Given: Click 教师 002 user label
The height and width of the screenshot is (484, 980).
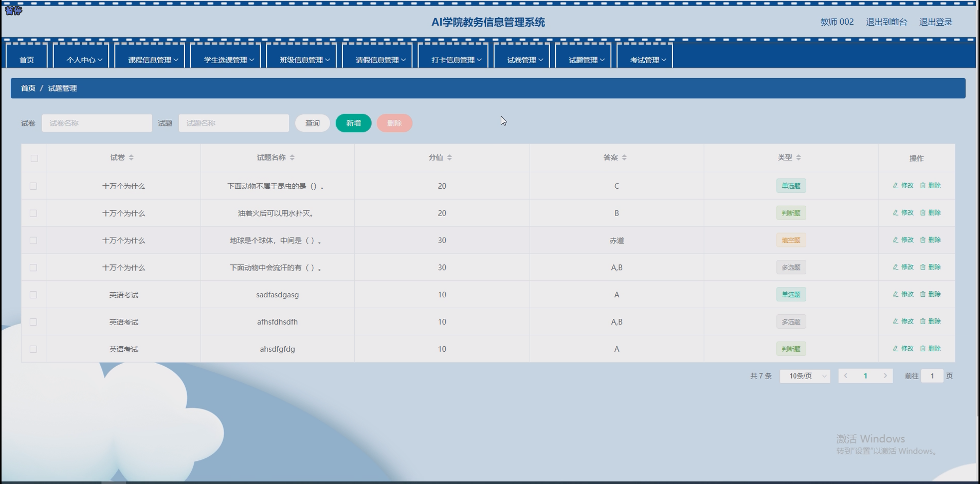Looking at the screenshot, I should (x=837, y=22).
